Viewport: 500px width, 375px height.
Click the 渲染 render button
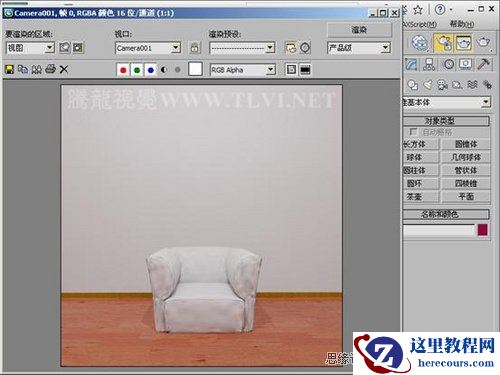(x=359, y=30)
